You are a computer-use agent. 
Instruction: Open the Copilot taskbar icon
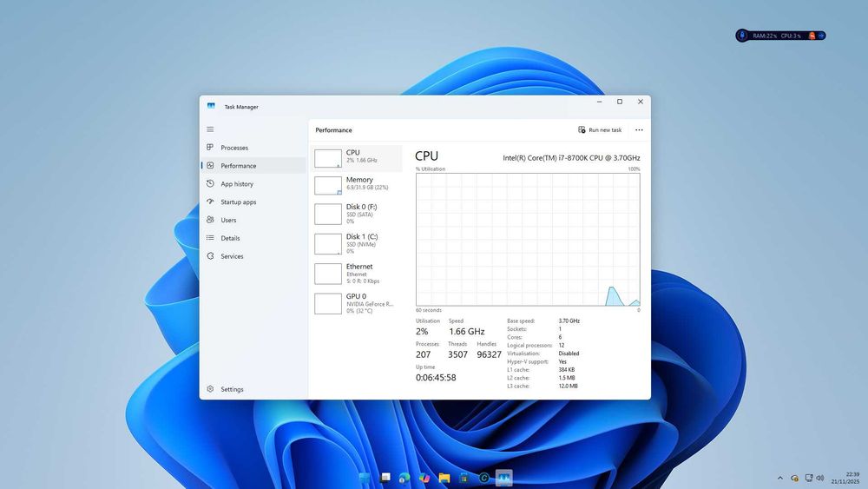tap(424, 478)
